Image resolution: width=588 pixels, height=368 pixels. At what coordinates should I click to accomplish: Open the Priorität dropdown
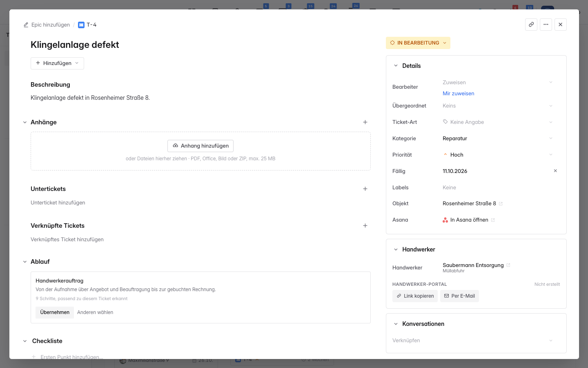click(498, 155)
